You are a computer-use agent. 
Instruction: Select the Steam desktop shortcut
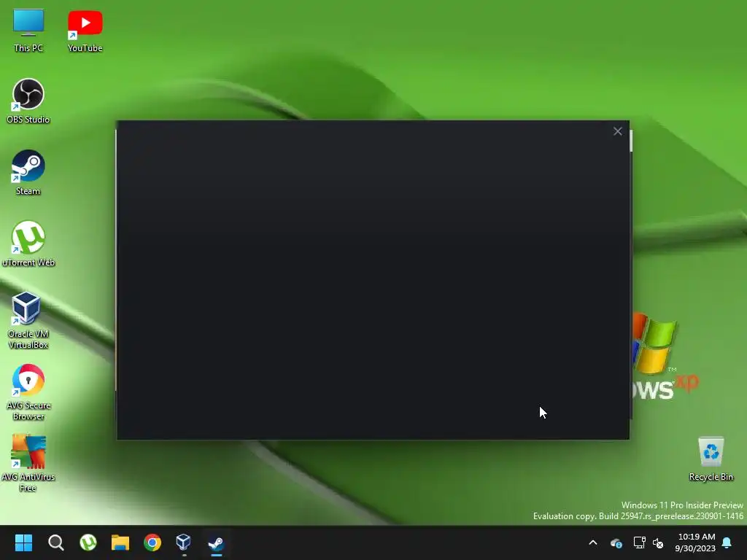point(28,172)
